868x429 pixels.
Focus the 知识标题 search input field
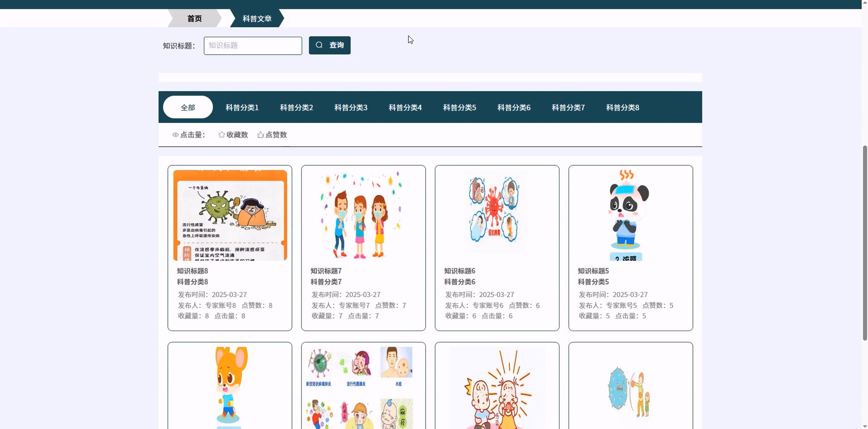(x=253, y=45)
